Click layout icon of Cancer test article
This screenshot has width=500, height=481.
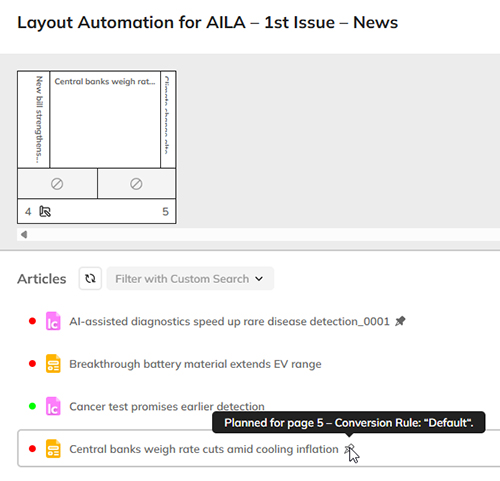click(x=53, y=406)
